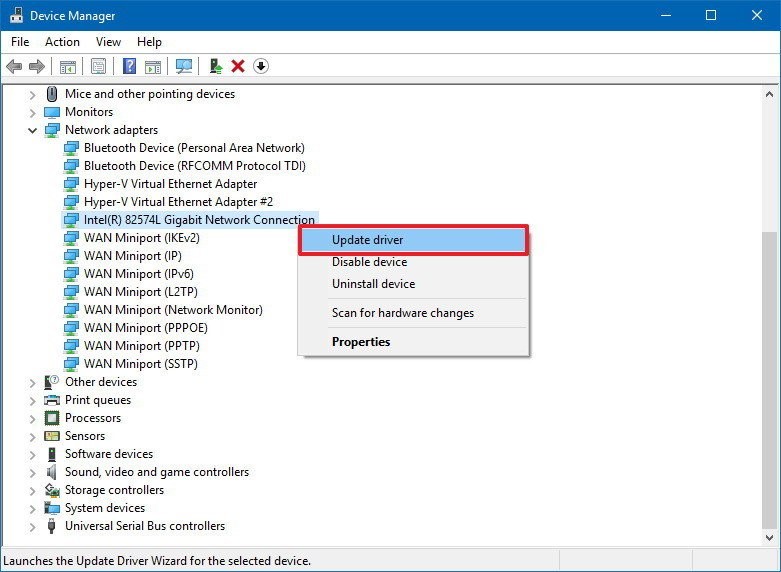The height and width of the screenshot is (572, 781).
Task: Click Scan for hardware changes monitor icon
Action: click(x=183, y=67)
